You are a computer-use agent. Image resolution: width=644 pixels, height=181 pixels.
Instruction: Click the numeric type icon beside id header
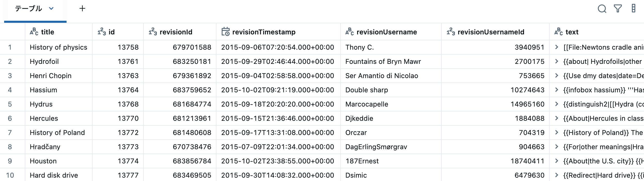[102, 32]
